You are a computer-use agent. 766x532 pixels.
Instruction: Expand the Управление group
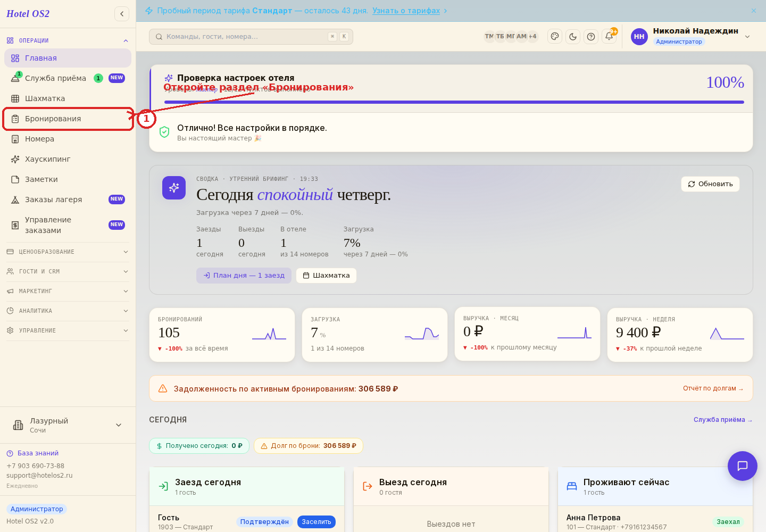[x=68, y=330]
